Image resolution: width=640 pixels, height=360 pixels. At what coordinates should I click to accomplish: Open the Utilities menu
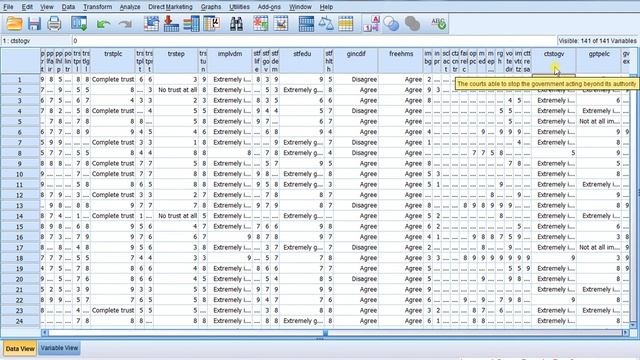tap(239, 7)
